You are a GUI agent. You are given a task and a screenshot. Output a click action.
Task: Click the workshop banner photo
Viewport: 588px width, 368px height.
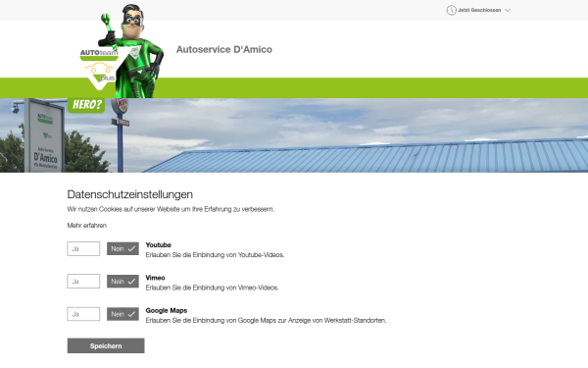point(294,135)
